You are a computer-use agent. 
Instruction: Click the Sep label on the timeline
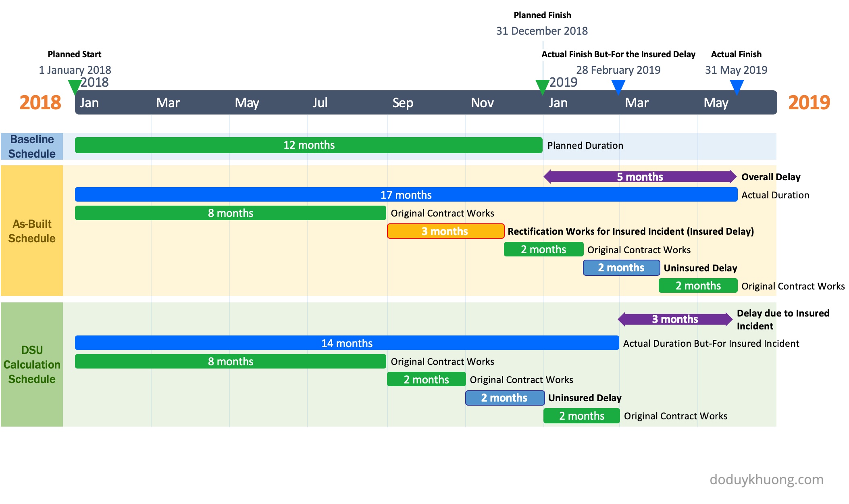[402, 103]
